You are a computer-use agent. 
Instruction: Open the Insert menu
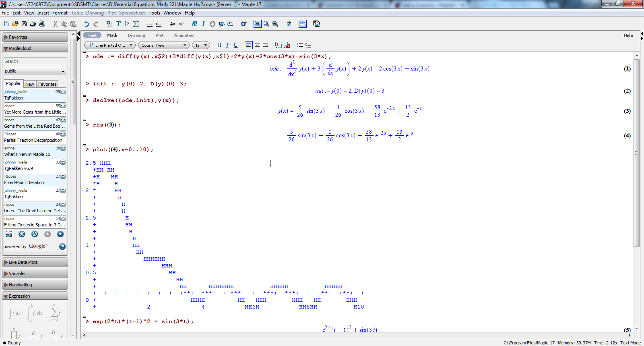[x=43, y=13]
